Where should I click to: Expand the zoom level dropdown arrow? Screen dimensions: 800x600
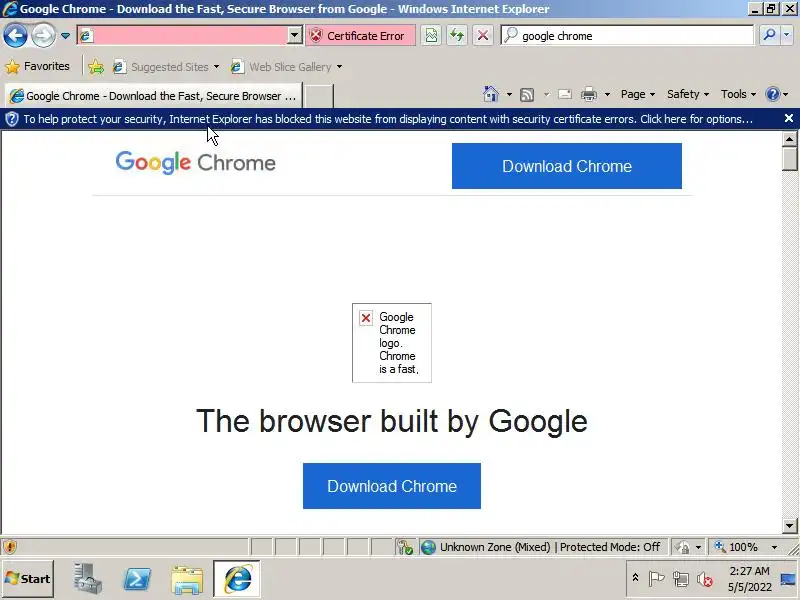[x=774, y=547]
